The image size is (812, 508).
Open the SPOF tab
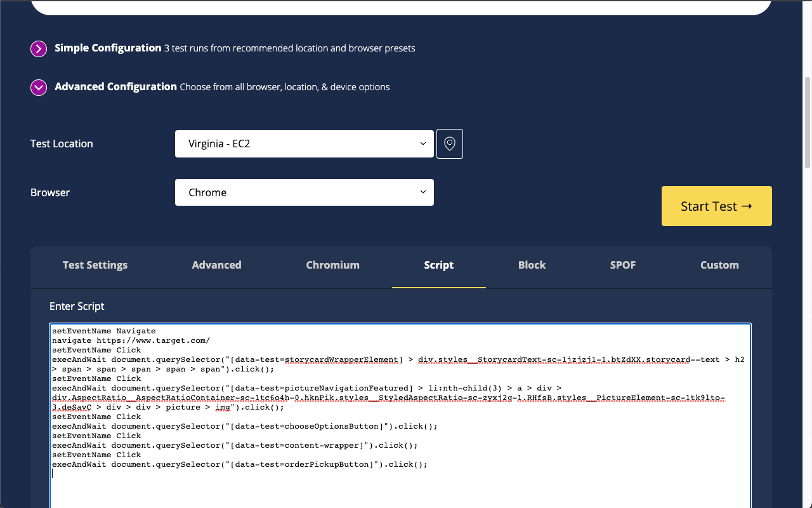click(622, 265)
